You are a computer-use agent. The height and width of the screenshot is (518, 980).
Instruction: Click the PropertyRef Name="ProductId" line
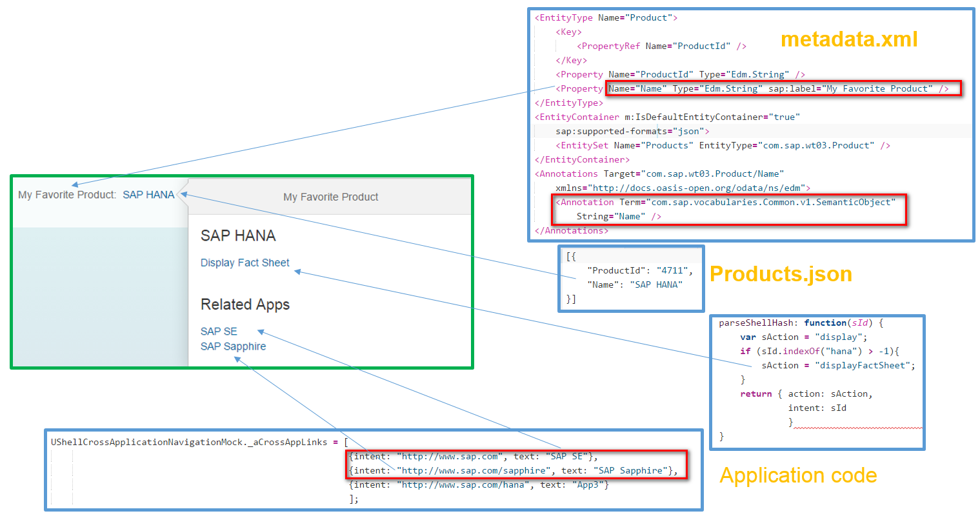tap(661, 46)
